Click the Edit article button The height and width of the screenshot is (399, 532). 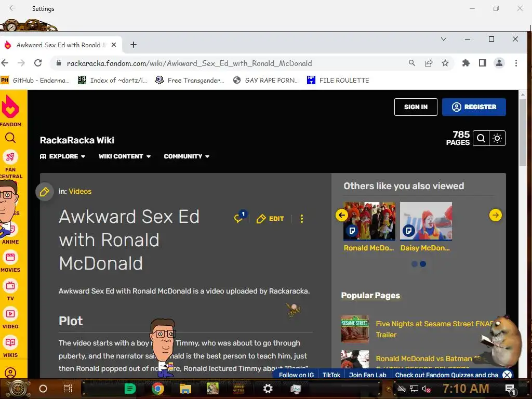[x=270, y=219]
